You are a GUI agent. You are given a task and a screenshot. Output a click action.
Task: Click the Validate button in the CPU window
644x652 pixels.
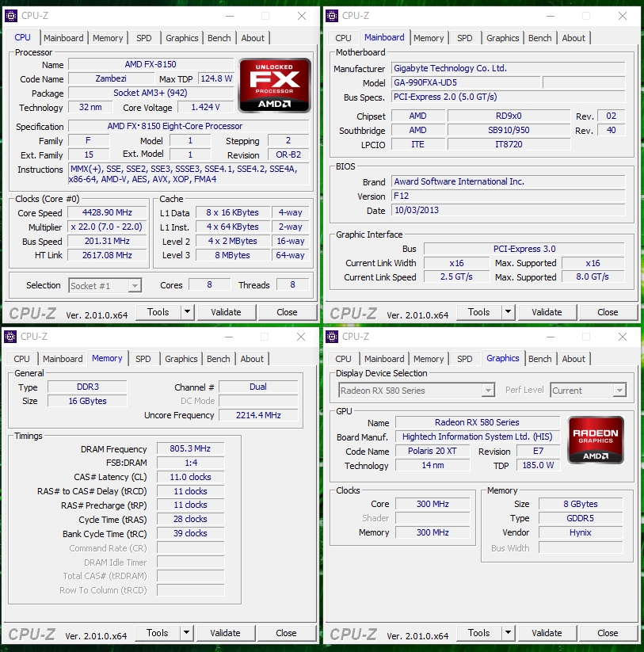(x=227, y=312)
